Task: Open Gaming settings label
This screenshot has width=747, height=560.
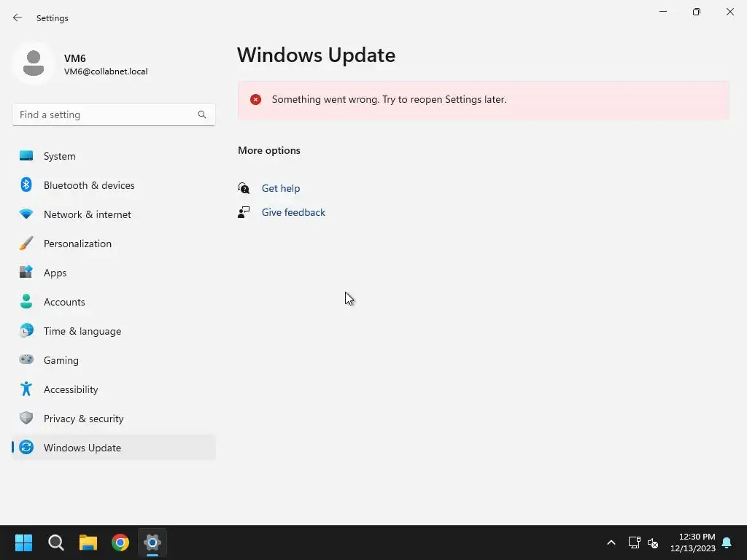Action: (x=61, y=360)
